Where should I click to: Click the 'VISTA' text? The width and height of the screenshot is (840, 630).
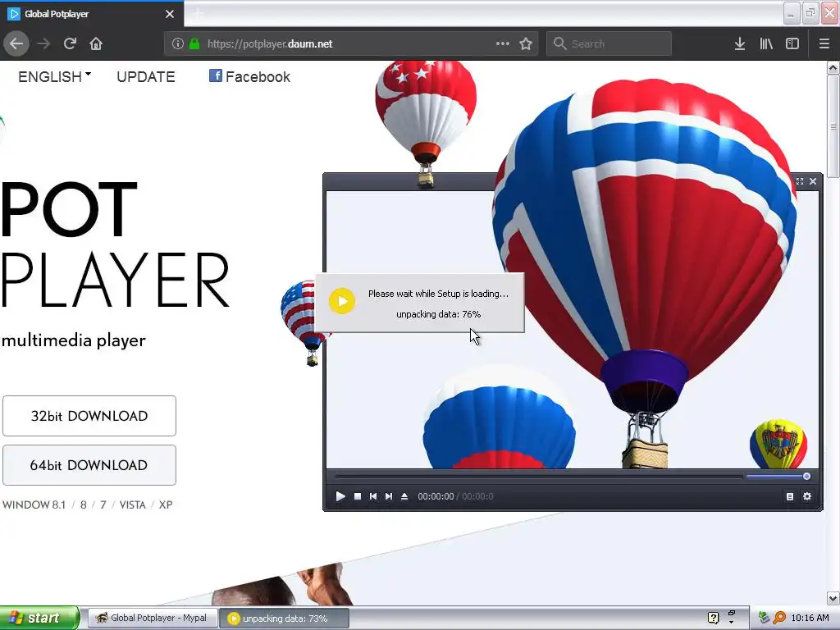pos(132,505)
